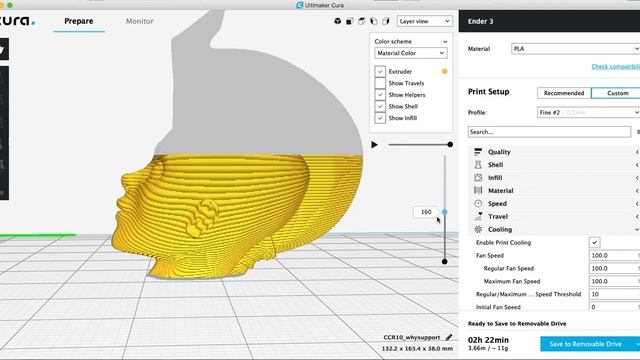Expand the Shell settings section label
This screenshot has height=360, width=640.
tap(496, 165)
